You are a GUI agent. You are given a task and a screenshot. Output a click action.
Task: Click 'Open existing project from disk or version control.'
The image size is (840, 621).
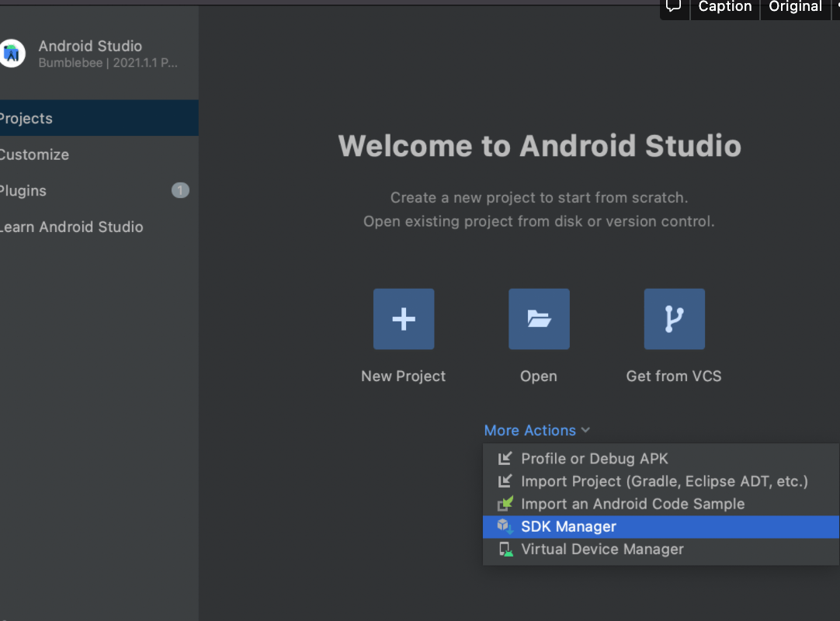pyautogui.click(x=539, y=221)
